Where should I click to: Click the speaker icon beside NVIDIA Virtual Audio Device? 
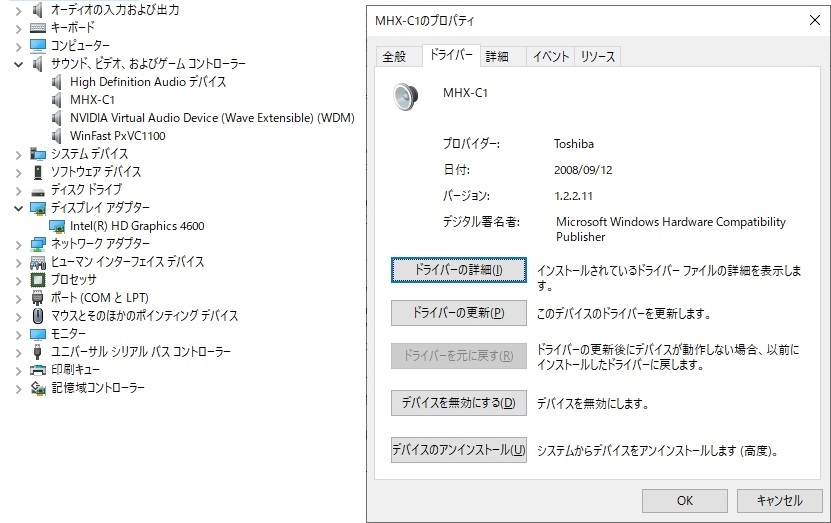click(56, 118)
